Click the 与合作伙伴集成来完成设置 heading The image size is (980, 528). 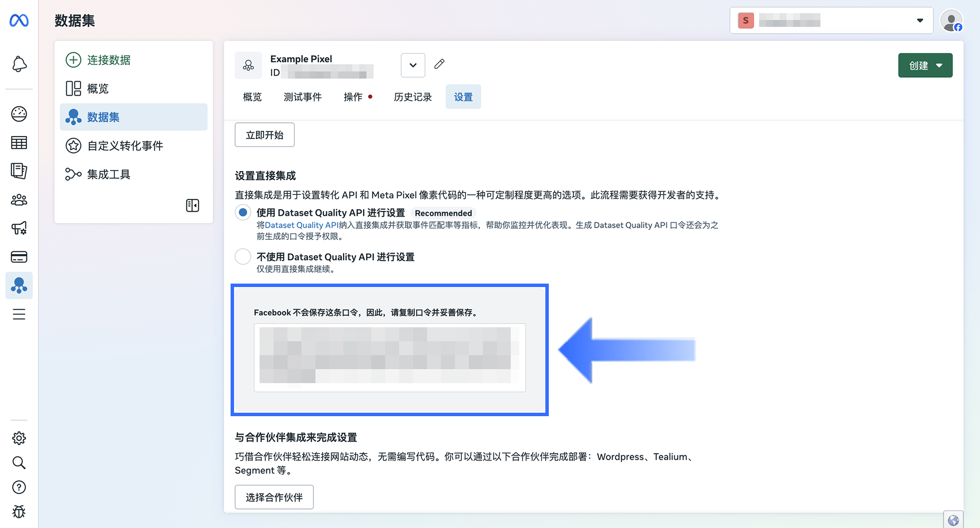click(x=296, y=438)
